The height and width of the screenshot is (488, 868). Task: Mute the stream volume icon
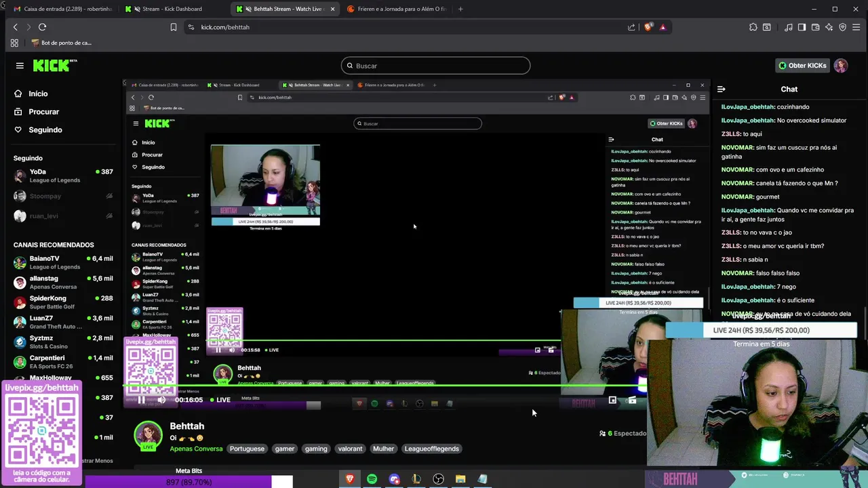pyautogui.click(x=161, y=400)
